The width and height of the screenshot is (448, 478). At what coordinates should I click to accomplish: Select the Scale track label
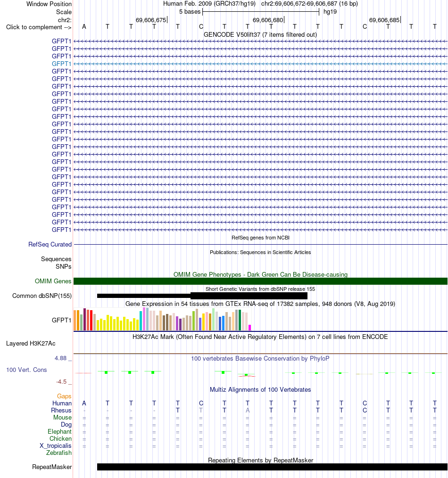click(64, 12)
